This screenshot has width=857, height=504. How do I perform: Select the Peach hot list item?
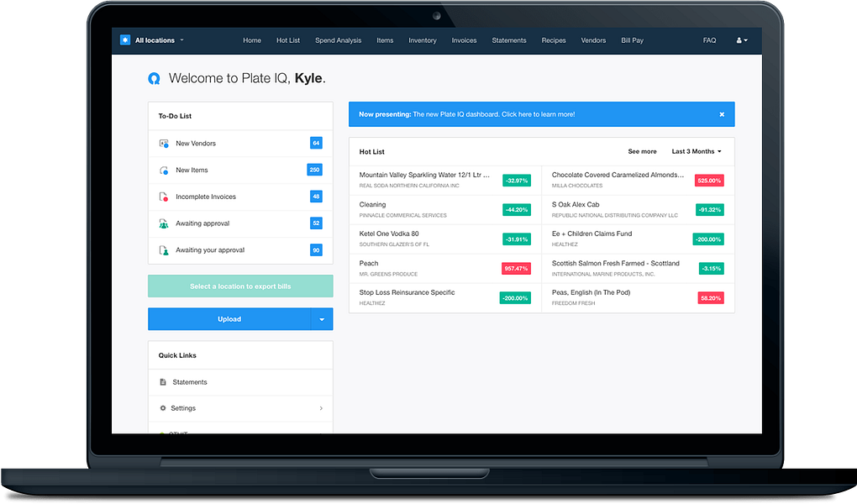click(445, 269)
